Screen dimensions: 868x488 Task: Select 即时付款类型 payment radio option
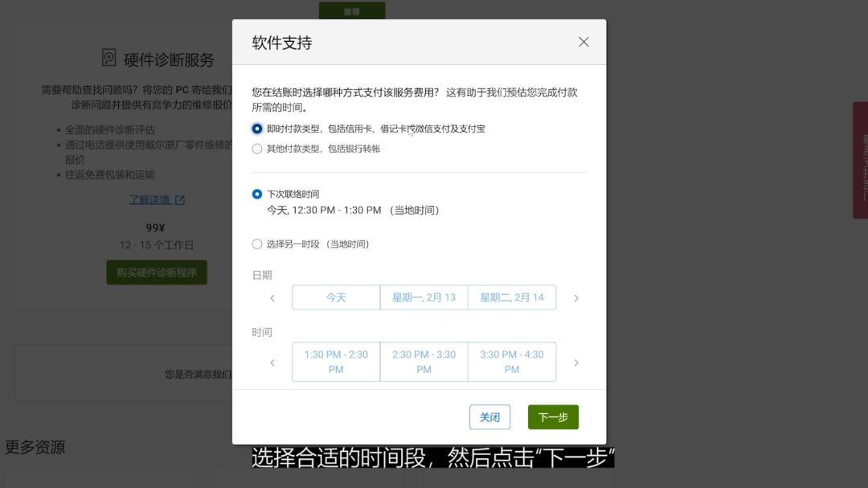(x=257, y=128)
